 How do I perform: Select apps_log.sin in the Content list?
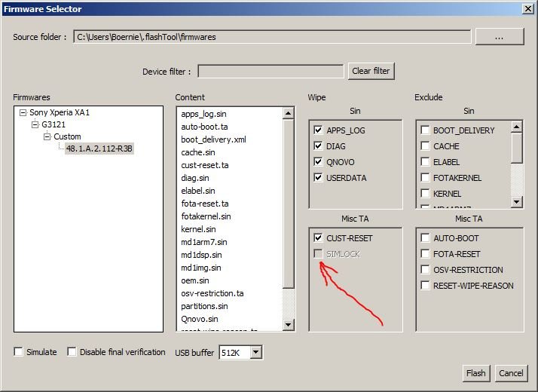203,114
